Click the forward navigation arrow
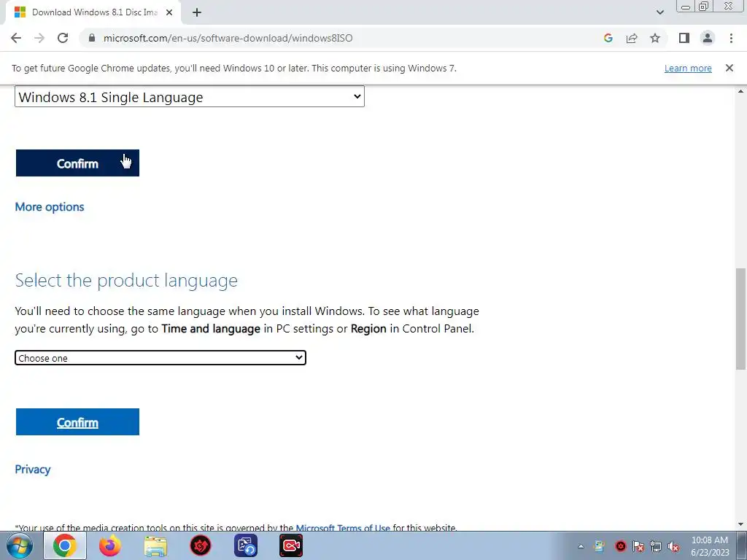 click(39, 38)
